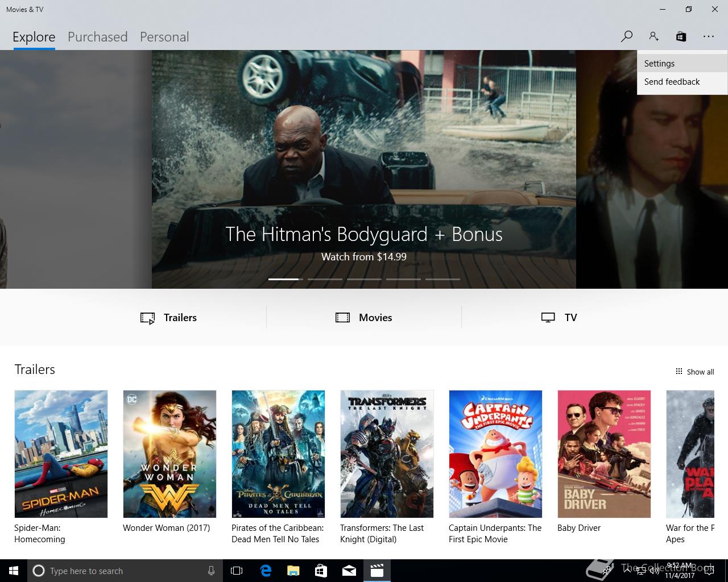Click the Movies film strip icon
This screenshot has height=582, width=728.
(342, 318)
